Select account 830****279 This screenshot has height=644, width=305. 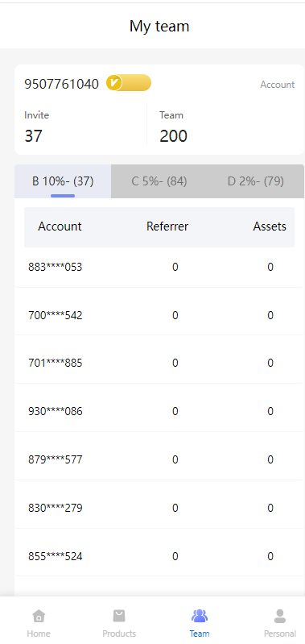pos(56,508)
